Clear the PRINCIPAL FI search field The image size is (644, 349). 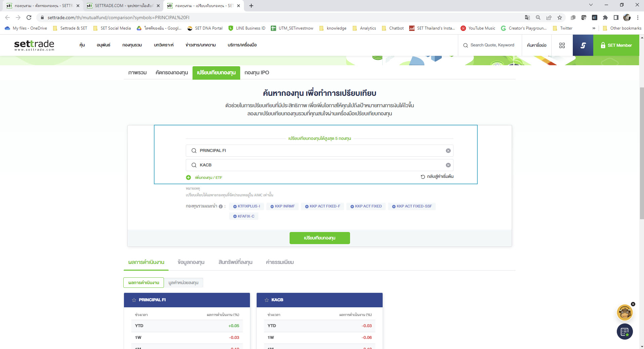[x=448, y=150]
